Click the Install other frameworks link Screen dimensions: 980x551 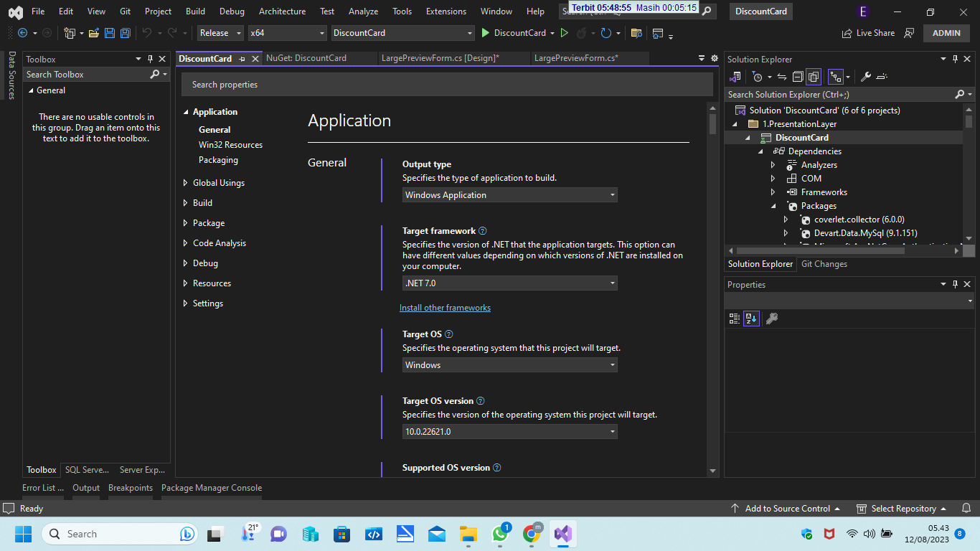point(445,307)
